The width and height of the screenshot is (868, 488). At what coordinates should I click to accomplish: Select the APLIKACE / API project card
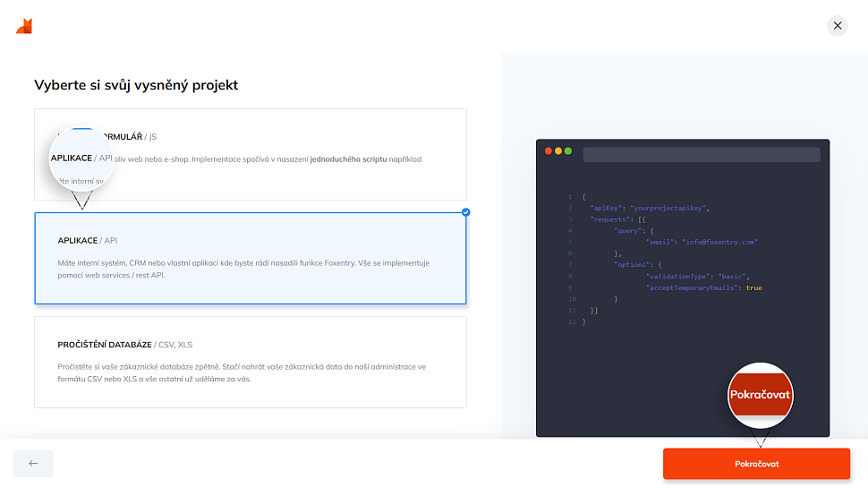pyautogui.click(x=250, y=259)
